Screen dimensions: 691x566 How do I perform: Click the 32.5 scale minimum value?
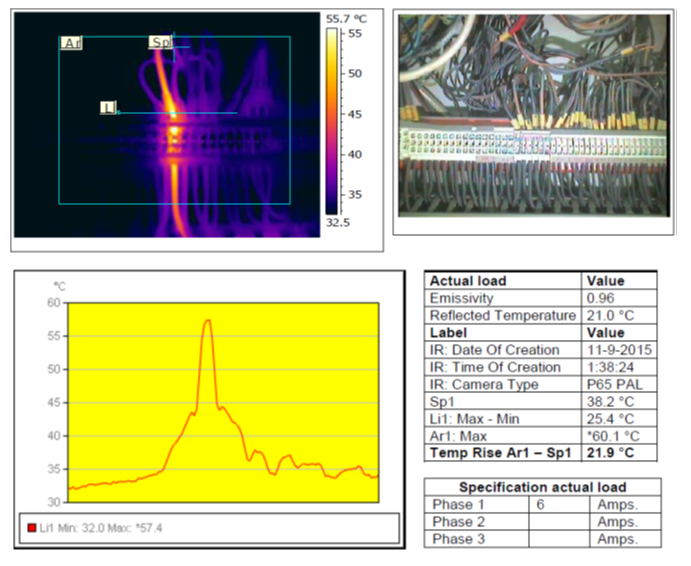[338, 223]
